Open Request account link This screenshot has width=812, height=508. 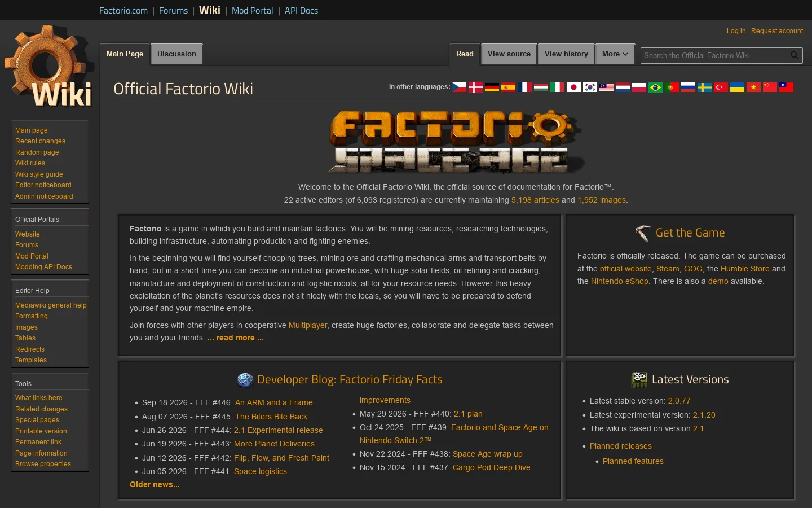click(777, 31)
